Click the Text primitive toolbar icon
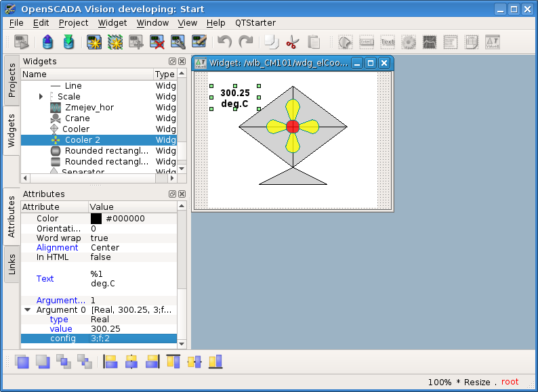The image size is (538, 392). [x=387, y=42]
